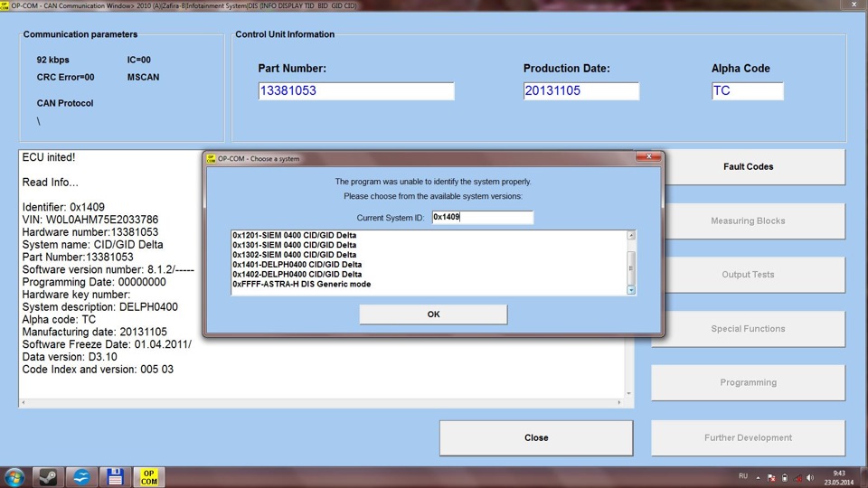Focus the Current System ID input field
This screenshot has height=488, width=868.
click(482, 218)
